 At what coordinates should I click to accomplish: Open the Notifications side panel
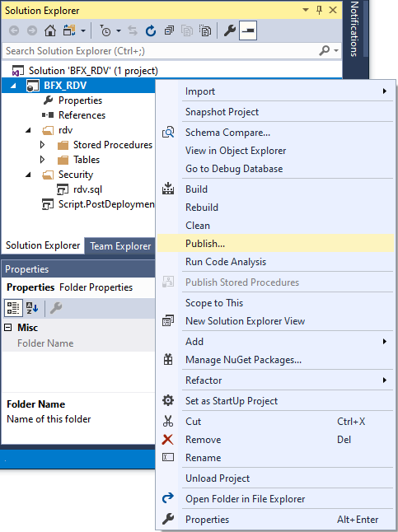click(354, 29)
